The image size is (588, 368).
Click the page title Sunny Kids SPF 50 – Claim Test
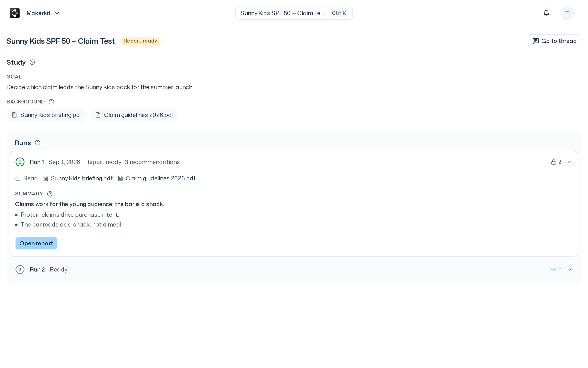(60, 41)
